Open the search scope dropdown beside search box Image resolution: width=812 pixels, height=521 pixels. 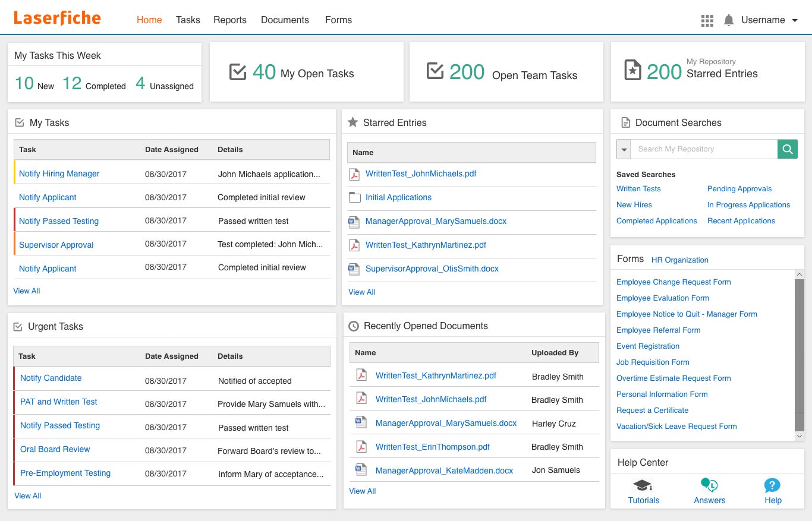coord(624,149)
